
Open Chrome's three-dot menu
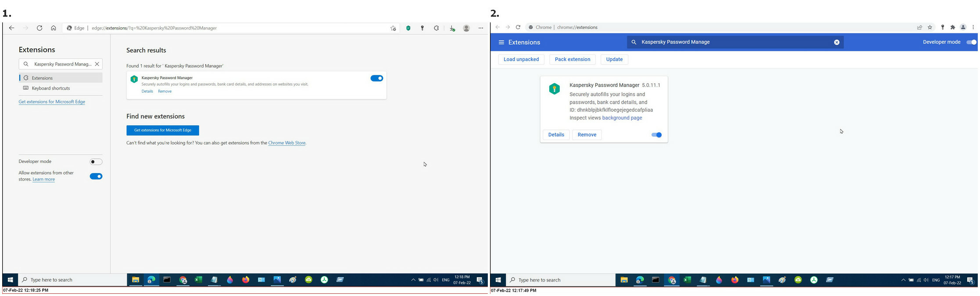(x=973, y=27)
